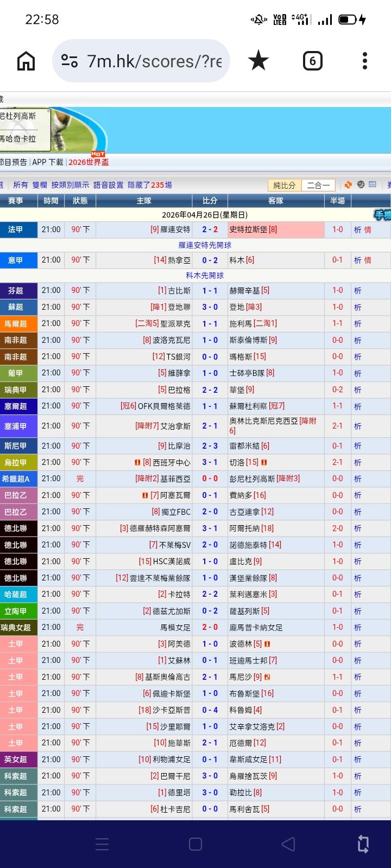This screenshot has height=868, width=391.
Task: Tap the red card icon beside 阿塞瓦爾
Action: [x=145, y=495]
